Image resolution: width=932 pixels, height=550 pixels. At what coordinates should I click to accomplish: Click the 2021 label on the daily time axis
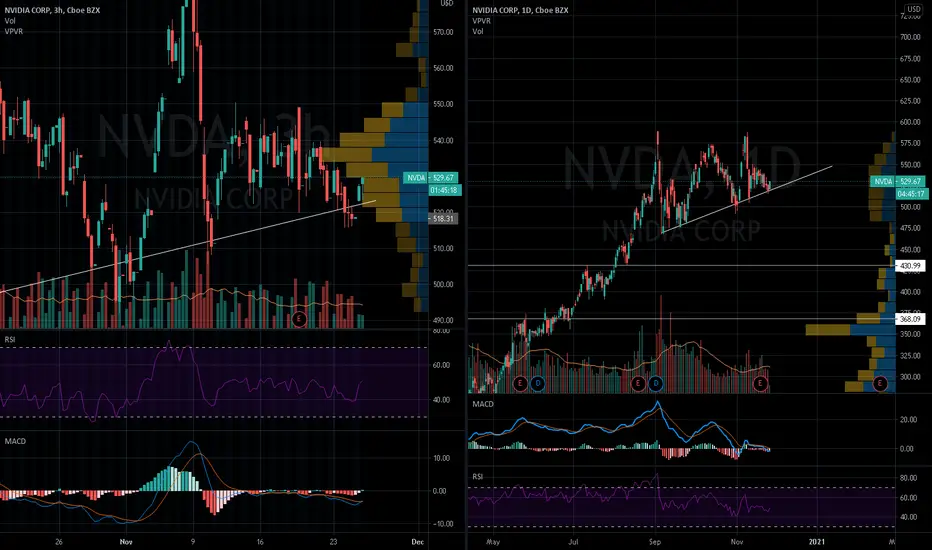pyautogui.click(x=817, y=542)
